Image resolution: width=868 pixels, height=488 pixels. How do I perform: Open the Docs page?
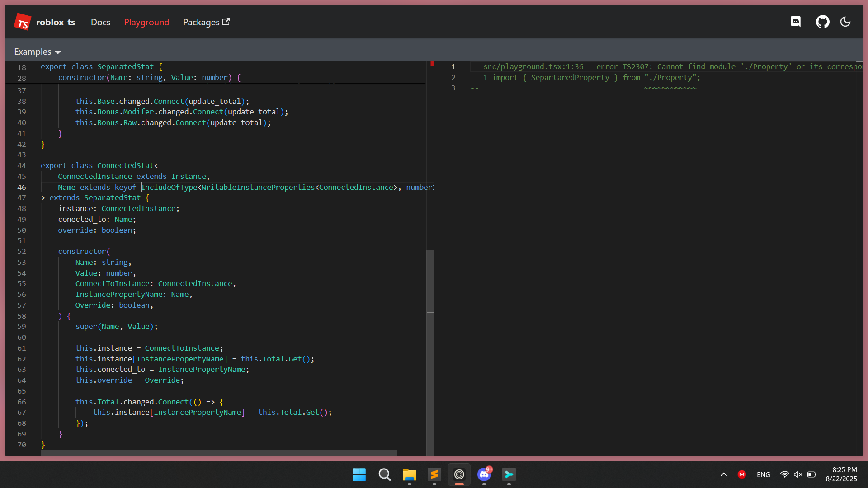tap(100, 22)
